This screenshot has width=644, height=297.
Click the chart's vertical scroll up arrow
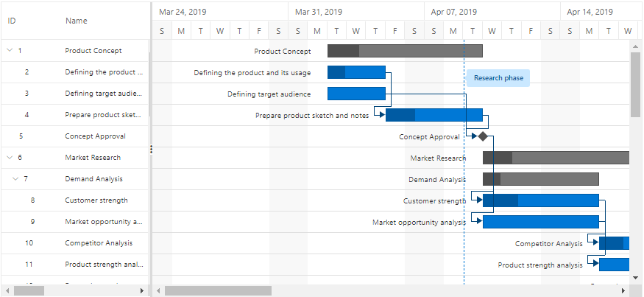pos(636,46)
